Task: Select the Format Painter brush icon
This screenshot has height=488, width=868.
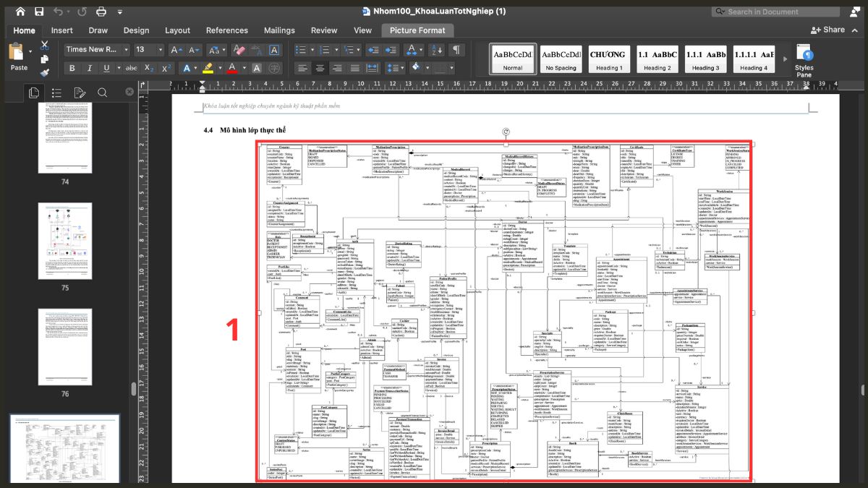Action: 45,72
